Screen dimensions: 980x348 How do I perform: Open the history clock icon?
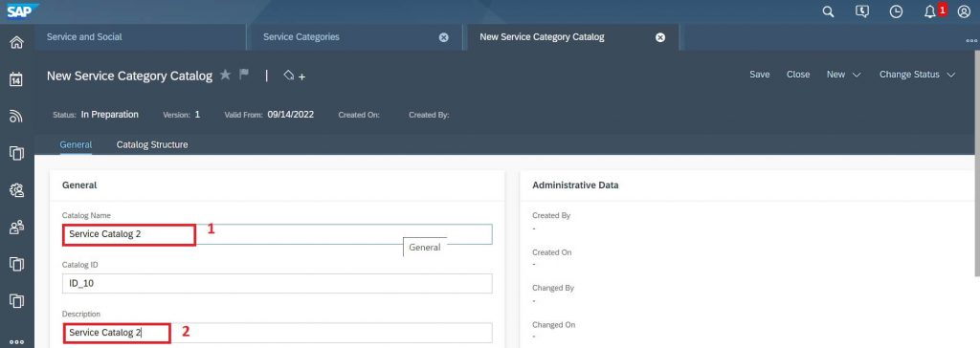[896, 11]
